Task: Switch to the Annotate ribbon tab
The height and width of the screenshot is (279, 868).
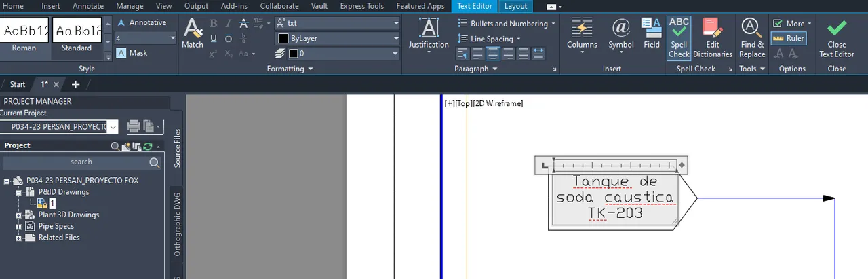Action: click(x=88, y=6)
